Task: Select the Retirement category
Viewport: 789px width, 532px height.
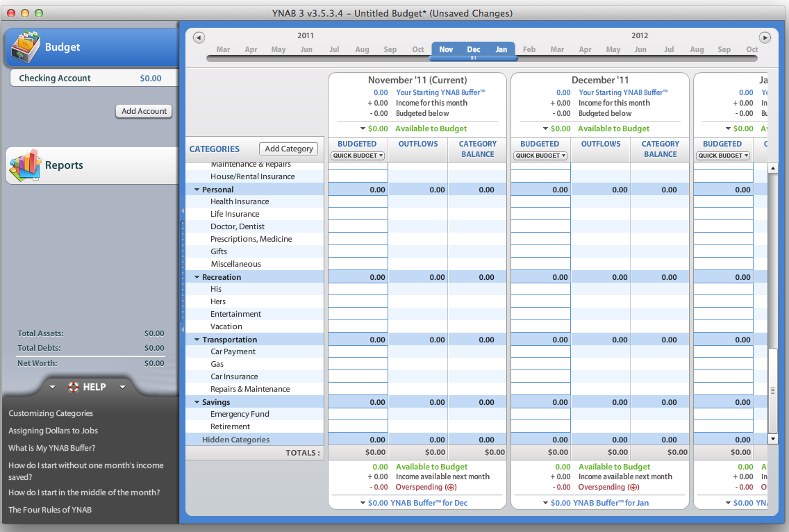Action: 255,426
